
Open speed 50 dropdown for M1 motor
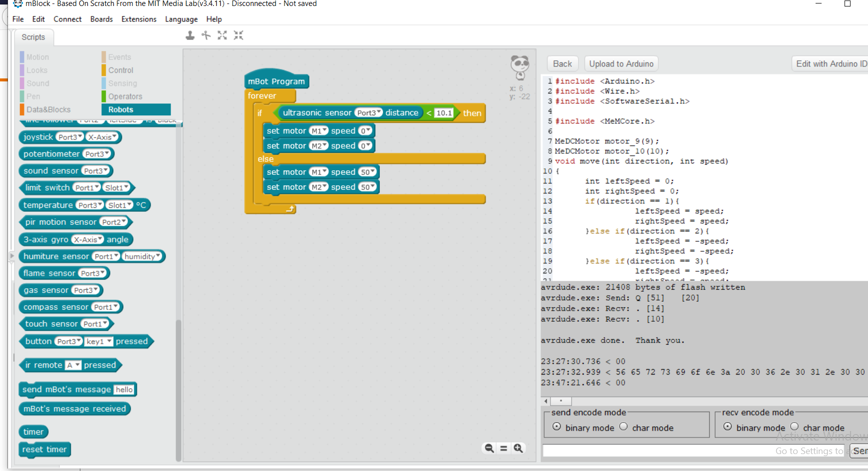click(367, 172)
